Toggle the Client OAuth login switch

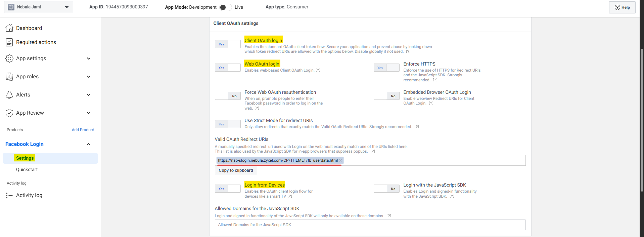[x=228, y=44]
